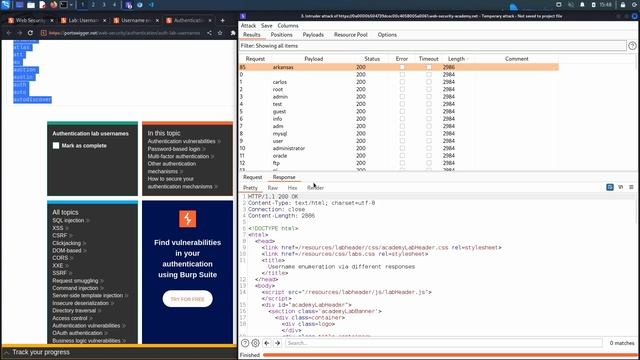640x360 pixels.
Task: Toggle the blue pretty-print actions icon
Action: point(610,187)
